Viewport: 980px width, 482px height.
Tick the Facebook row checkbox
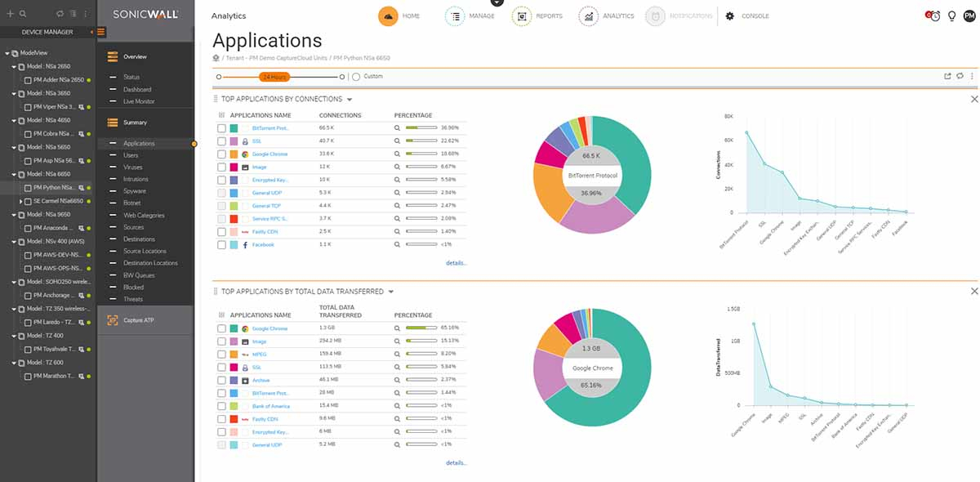pyautogui.click(x=222, y=245)
